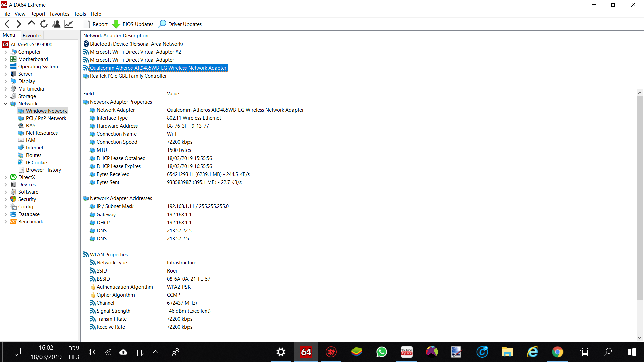The image size is (644, 362).
Task: Click the Forward navigation arrow
Action: point(19,24)
